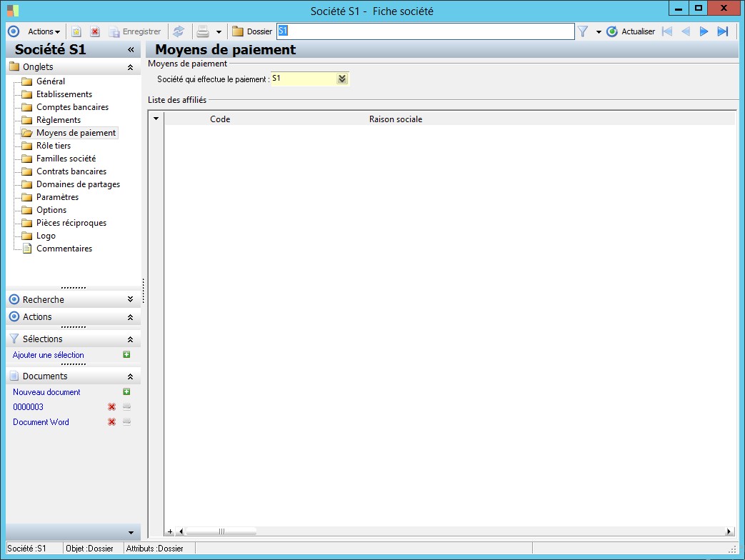745x560 pixels.
Task: Open the Contrats bancaires tab
Action: [x=71, y=171]
